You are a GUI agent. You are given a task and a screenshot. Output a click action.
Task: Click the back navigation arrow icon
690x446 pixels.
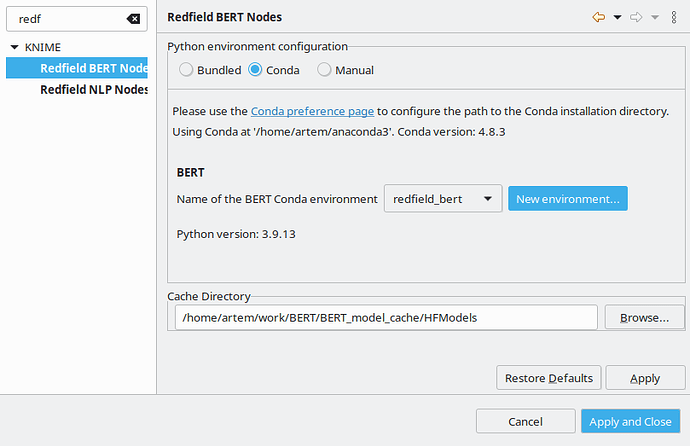point(598,17)
